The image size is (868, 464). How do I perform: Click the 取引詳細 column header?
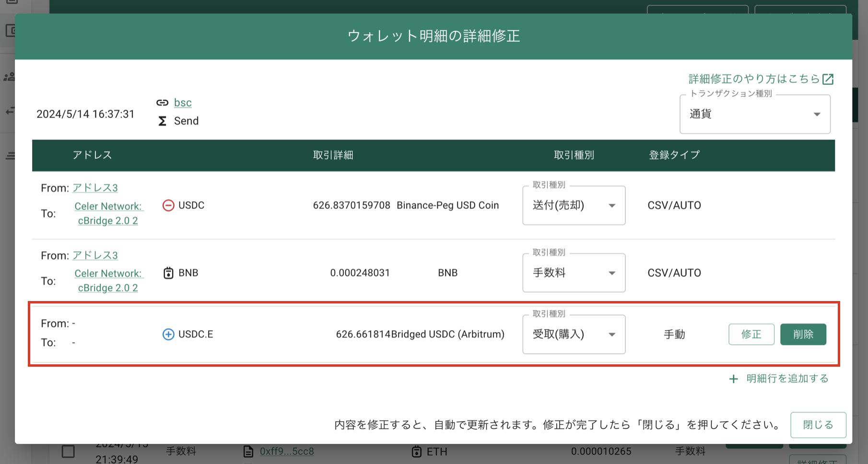click(333, 155)
